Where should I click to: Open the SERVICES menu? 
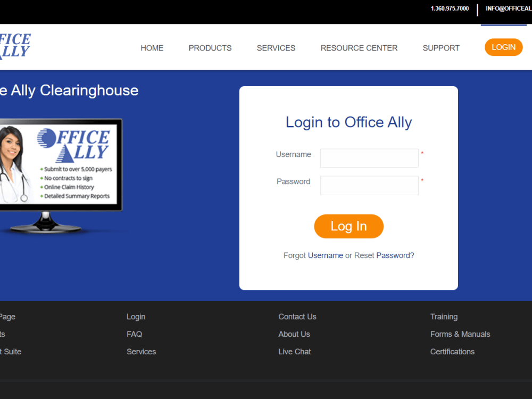tap(276, 48)
